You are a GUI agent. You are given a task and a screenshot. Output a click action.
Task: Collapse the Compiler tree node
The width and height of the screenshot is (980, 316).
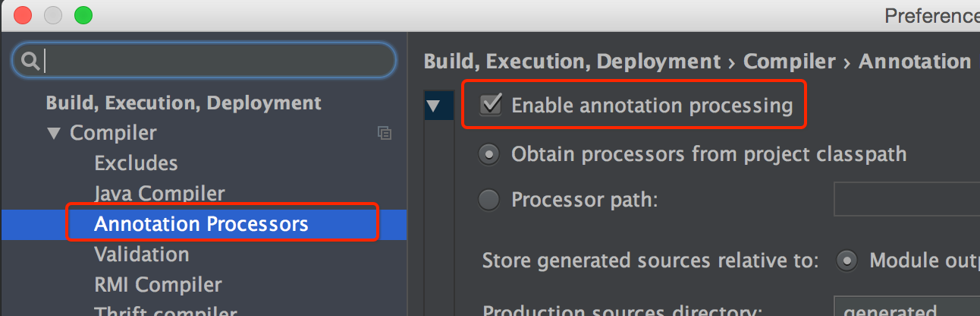(54, 133)
